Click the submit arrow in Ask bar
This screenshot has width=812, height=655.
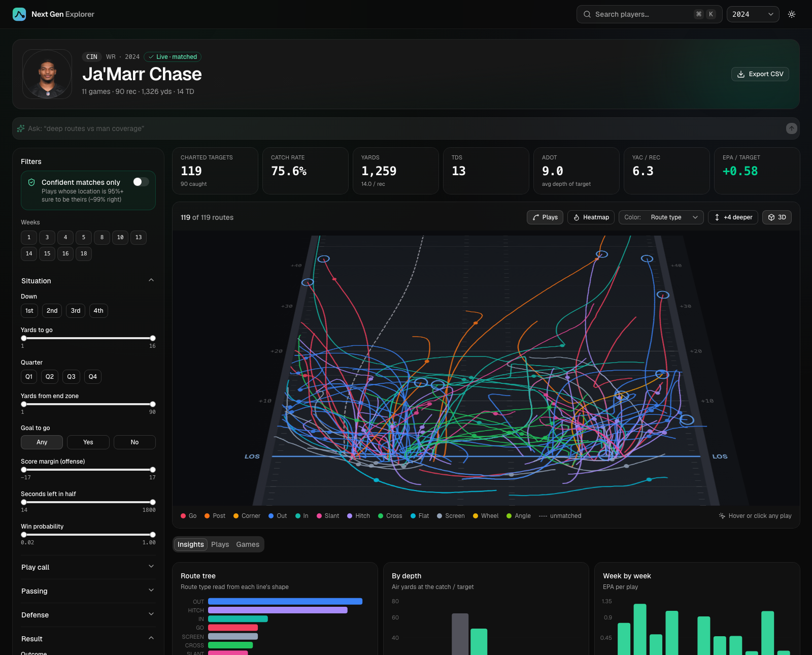(x=792, y=128)
